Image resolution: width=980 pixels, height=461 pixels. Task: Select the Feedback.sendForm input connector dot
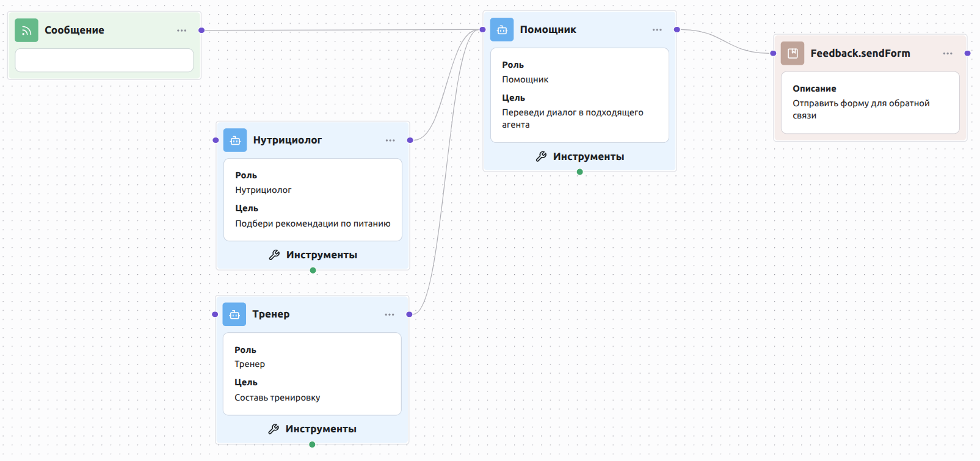tap(774, 54)
